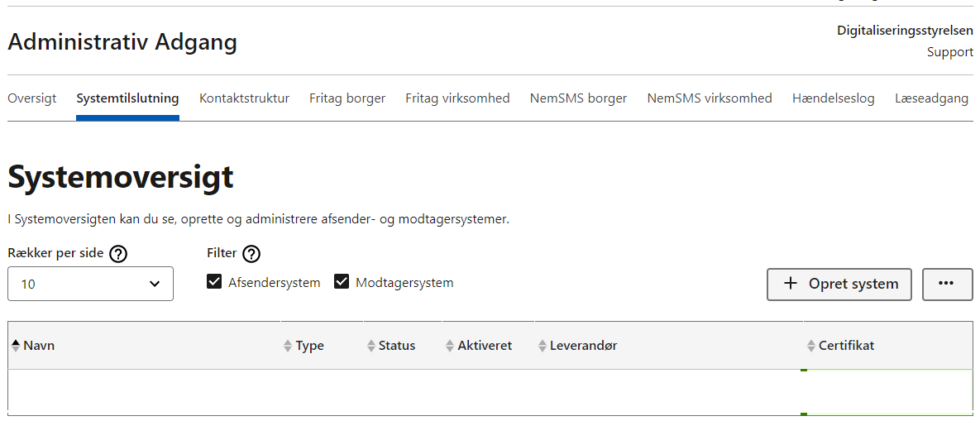Open the three-dots more options menu
This screenshot has height=421, width=980.
pyautogui.click(x=947, y=284)
